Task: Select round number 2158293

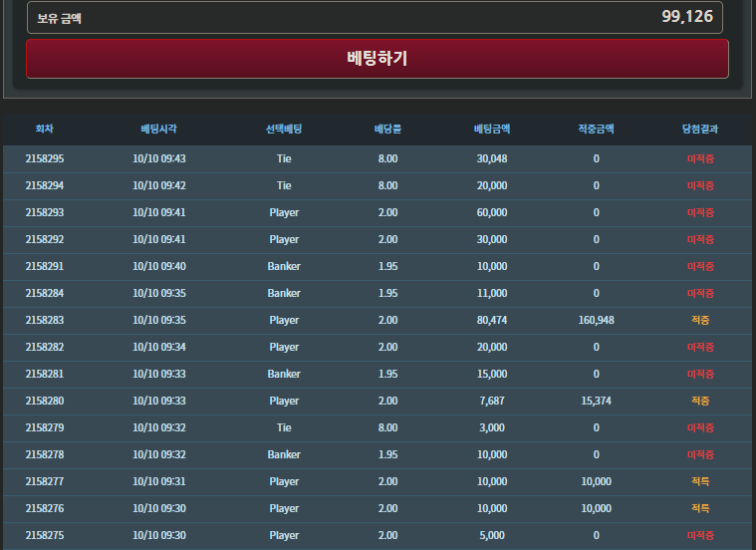Action: coord(45,213)
